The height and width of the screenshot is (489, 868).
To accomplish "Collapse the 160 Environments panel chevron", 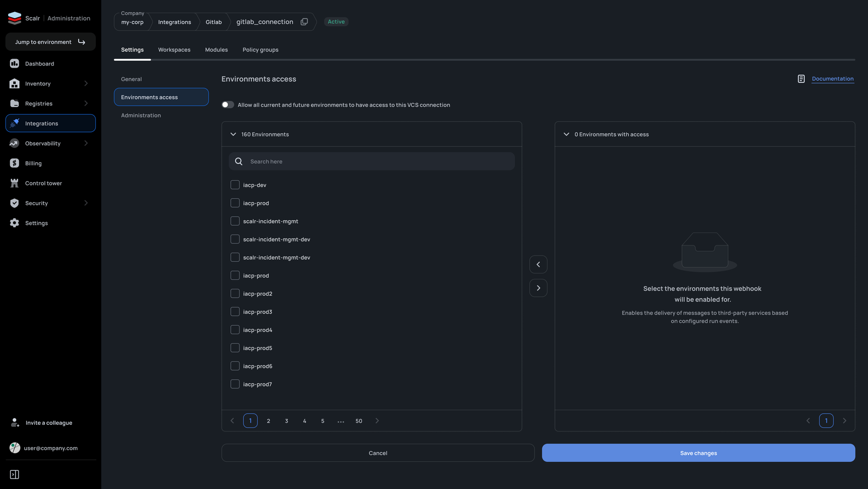I will (233, 134).
